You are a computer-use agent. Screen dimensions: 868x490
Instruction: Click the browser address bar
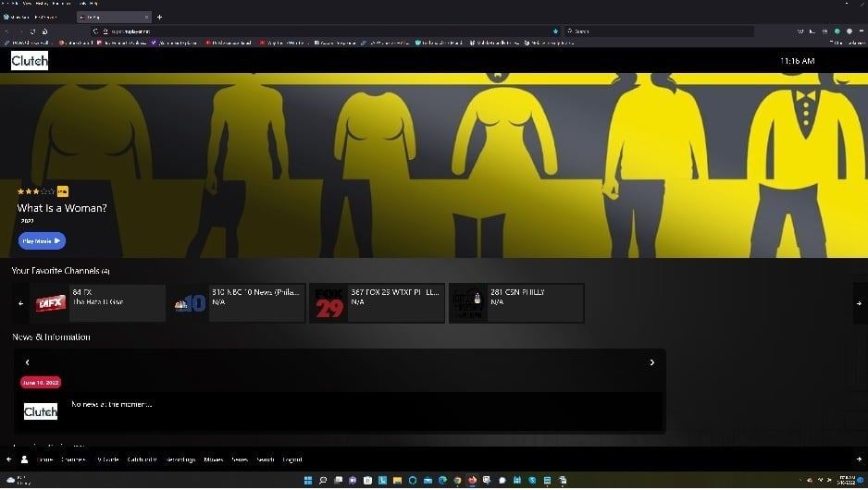point(327,31)
